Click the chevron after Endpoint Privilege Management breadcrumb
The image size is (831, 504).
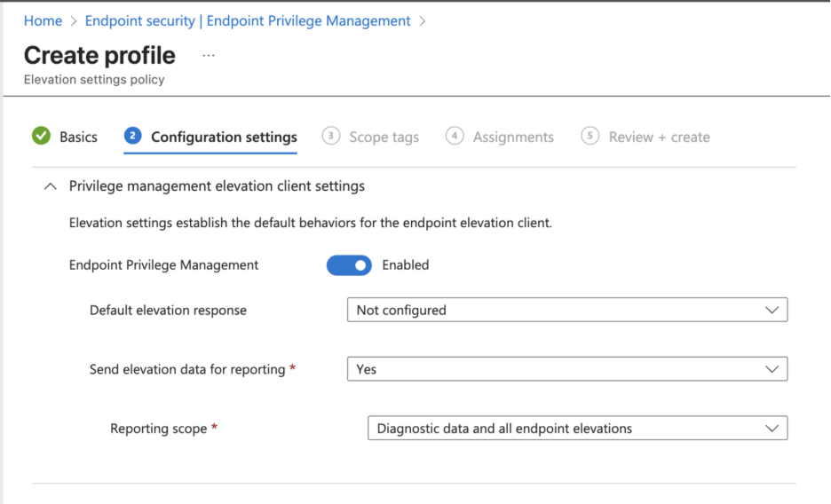click(x=423, y=20)
